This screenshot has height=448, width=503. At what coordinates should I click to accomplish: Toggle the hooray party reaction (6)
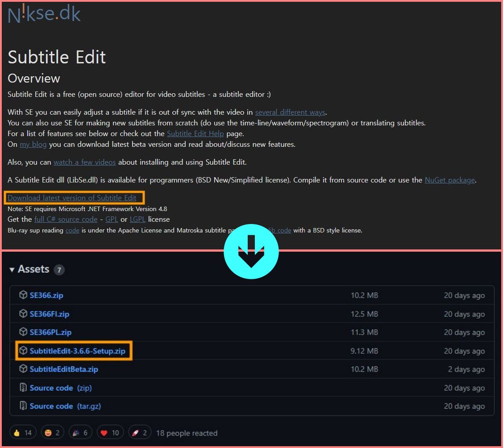pos(80,433)
